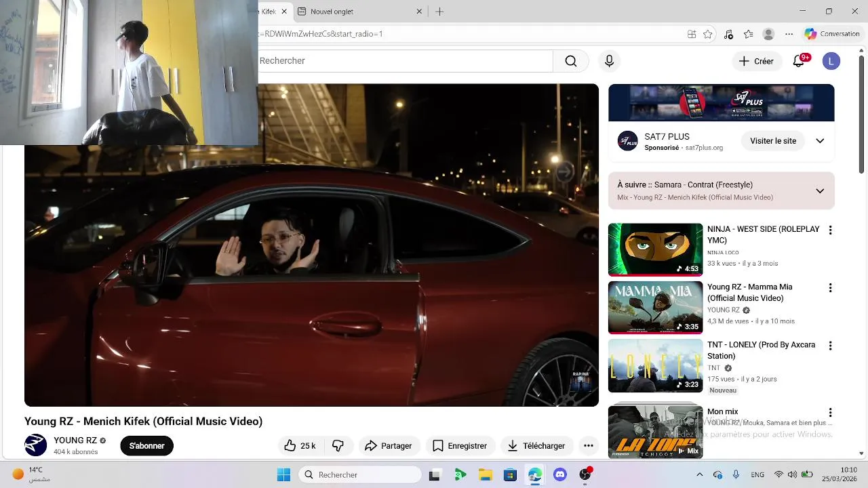Expand the SAT7 PLUS ad options chevron
Screen dimensions: 868x488
tap(820, 141)
